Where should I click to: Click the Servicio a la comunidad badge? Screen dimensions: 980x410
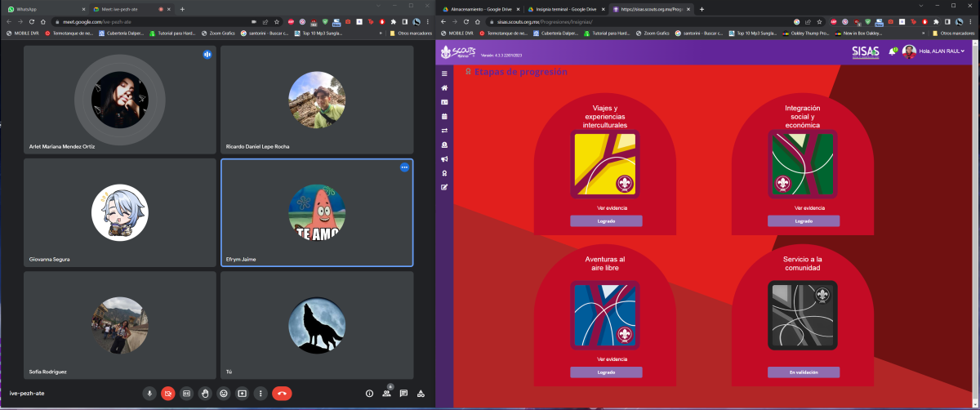[x=804, y=315]
